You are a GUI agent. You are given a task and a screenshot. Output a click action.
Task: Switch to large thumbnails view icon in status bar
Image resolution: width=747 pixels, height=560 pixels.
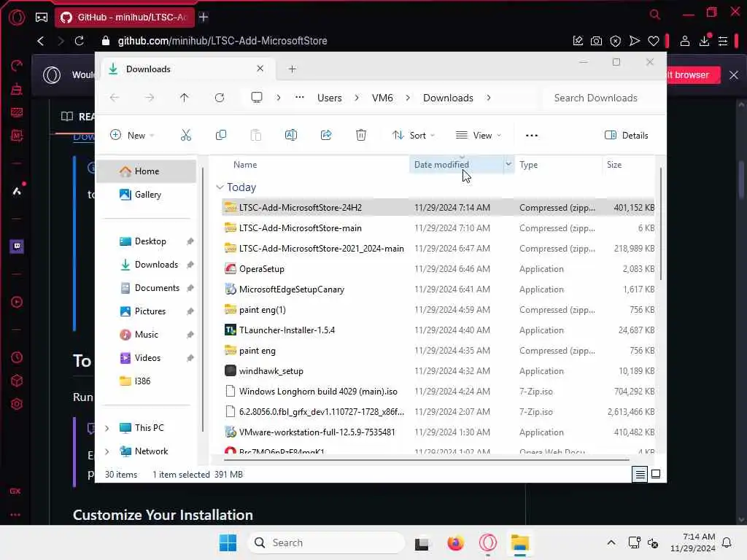point(656,474)
